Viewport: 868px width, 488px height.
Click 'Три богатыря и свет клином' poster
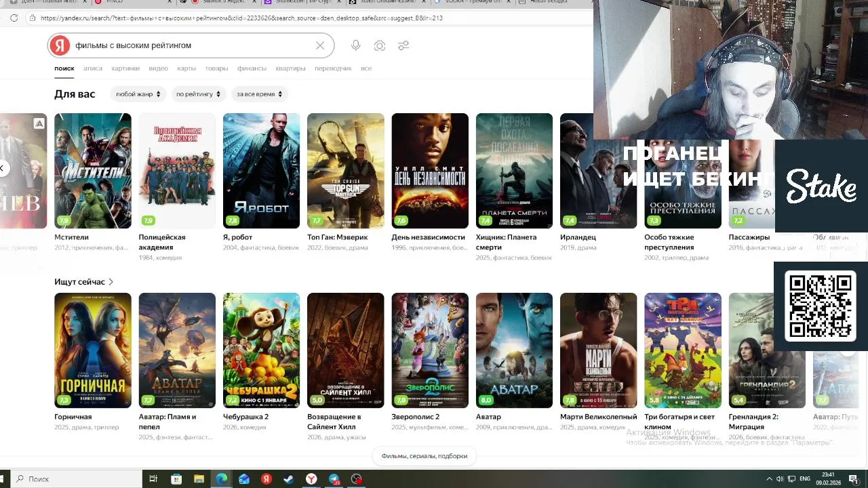(683, 350)
